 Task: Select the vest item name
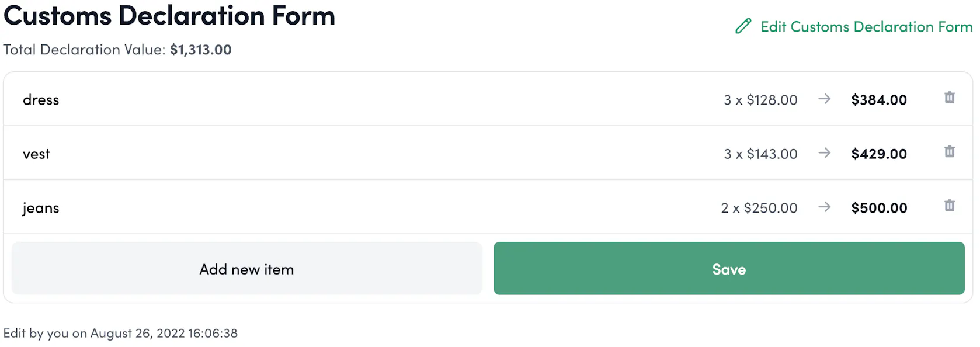[36, 154]
